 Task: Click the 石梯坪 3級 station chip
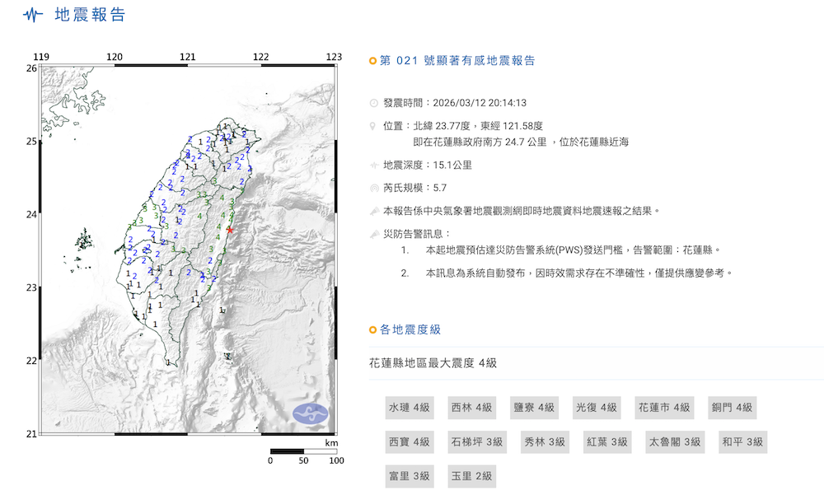tap(475, 441)
